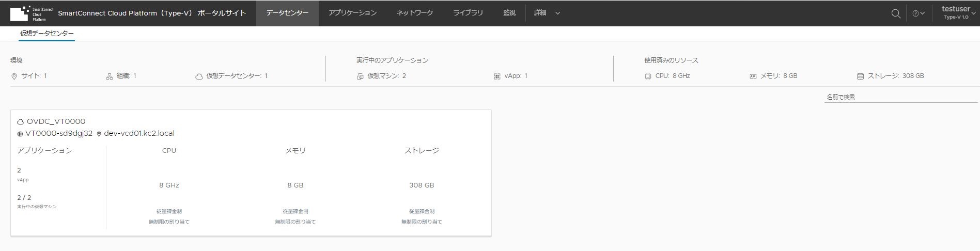Open the OVDC_VT0000 data center card
This screenshot has height=251, width=980.
tap(251, 173)
